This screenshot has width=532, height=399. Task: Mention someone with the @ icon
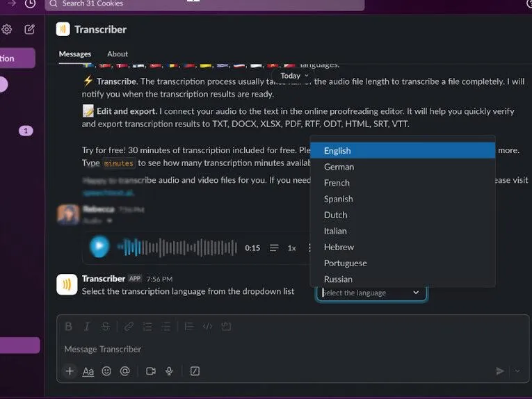(125, 371)
